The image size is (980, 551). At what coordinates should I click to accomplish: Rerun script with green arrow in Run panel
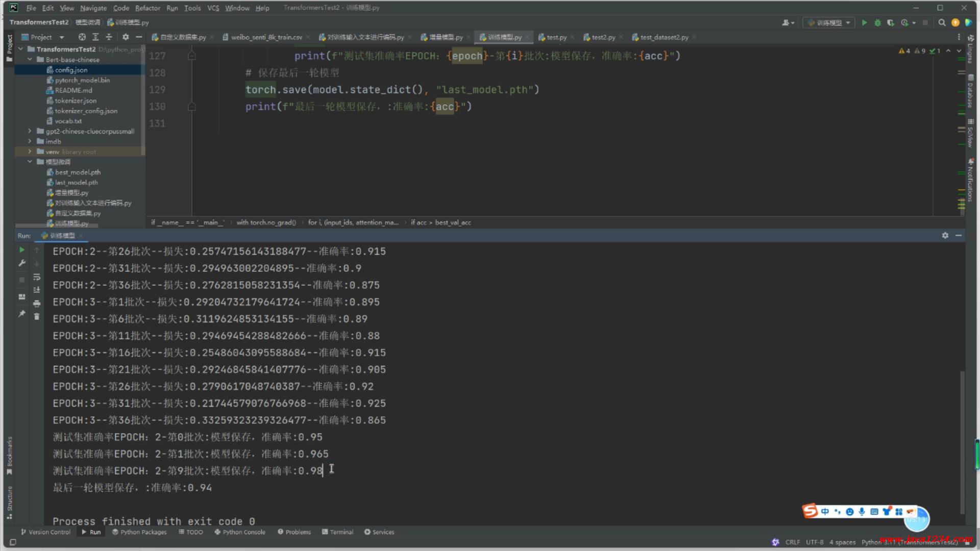(x=22, y=250)
